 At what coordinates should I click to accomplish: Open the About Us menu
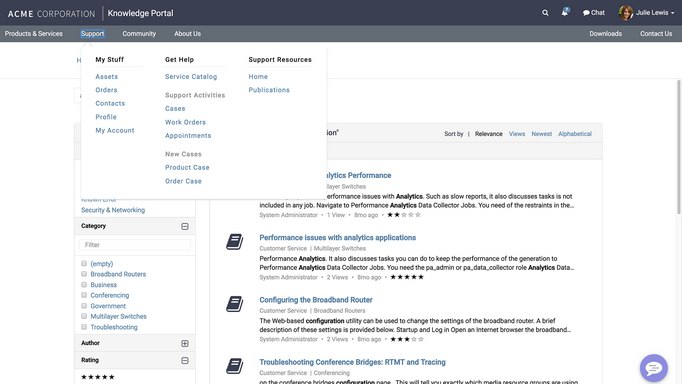click(187, 33)
